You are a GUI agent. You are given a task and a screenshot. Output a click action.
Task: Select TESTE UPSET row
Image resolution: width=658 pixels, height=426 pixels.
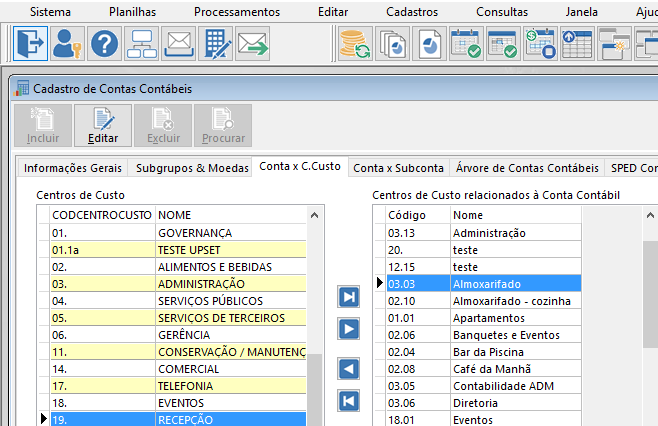pos(178,250)
